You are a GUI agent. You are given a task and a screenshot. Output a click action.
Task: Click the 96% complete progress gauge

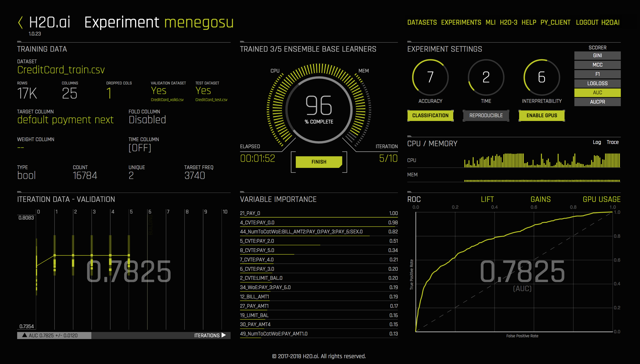[x=319, y=110]
